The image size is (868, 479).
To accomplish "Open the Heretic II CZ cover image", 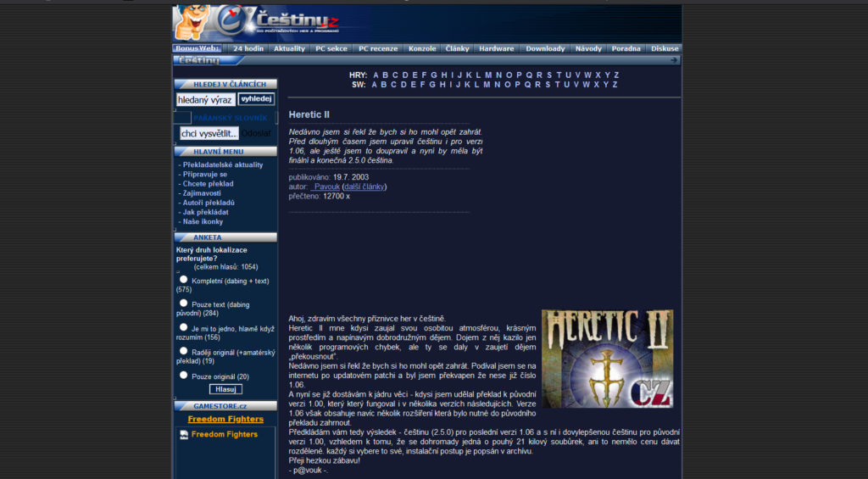I will point(607,359).
